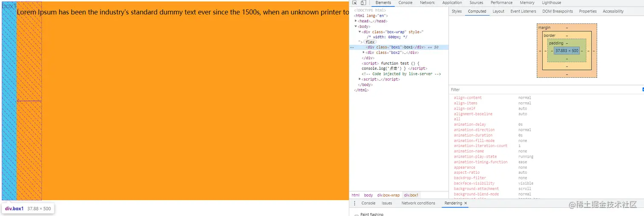The width and height of the screenshot is (644, 216).
Task: Toggle the Show all checkbox beside Filter
Action: (643, 89)
